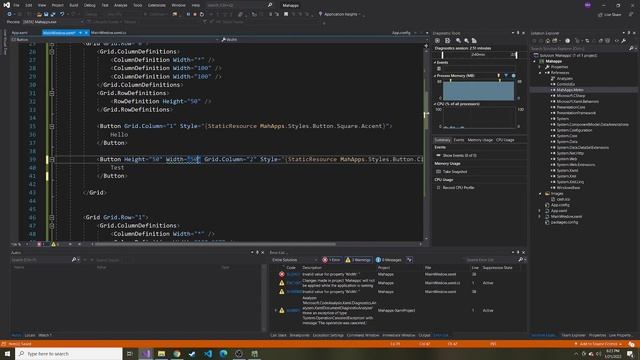
Task: Open the Build menu
Action: [x=73, y=5]
